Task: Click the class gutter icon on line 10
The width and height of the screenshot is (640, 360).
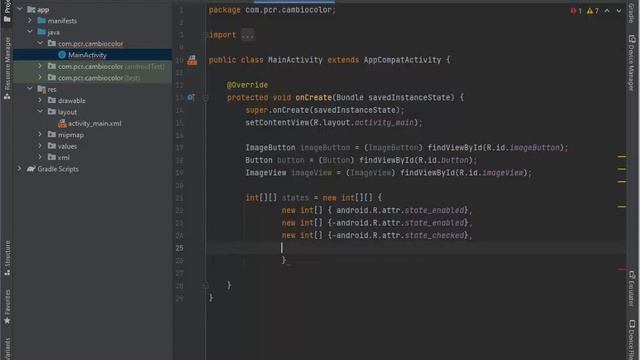Action: click(x=192, y=60)
